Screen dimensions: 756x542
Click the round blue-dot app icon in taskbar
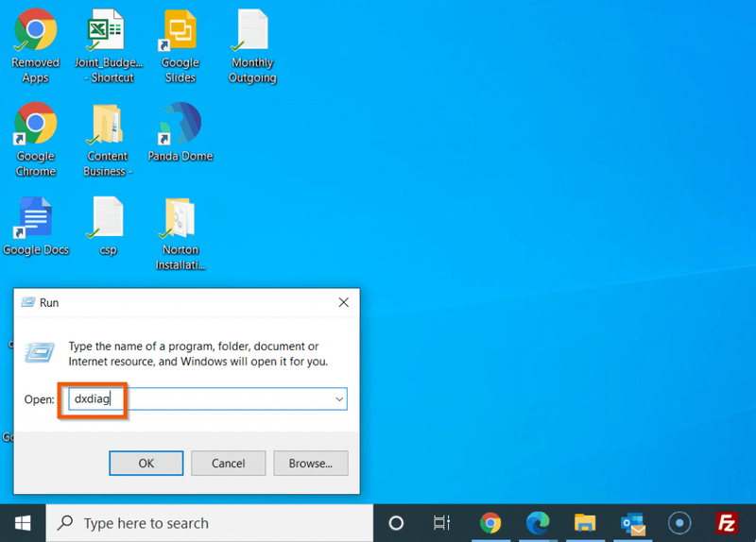[x=679, y=523]
